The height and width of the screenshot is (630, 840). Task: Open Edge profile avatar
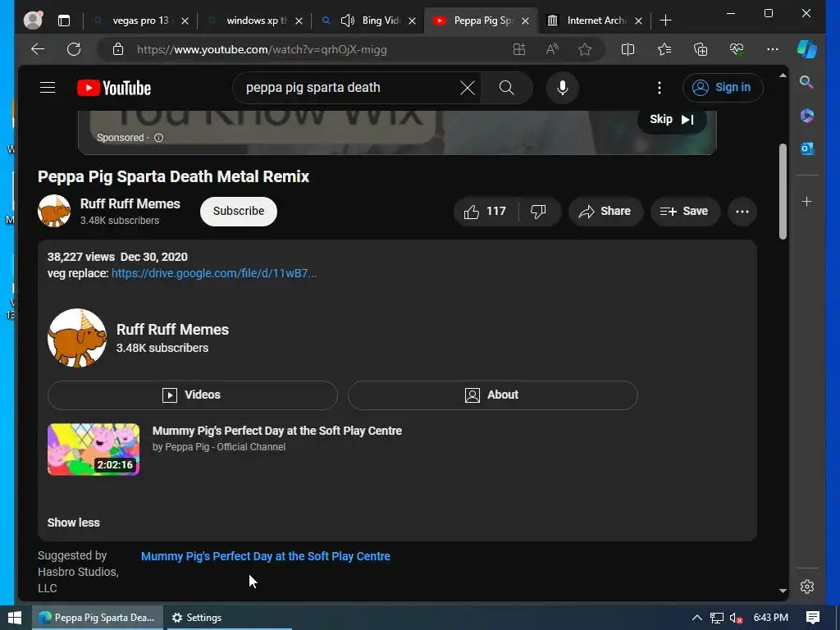[33, 21]
